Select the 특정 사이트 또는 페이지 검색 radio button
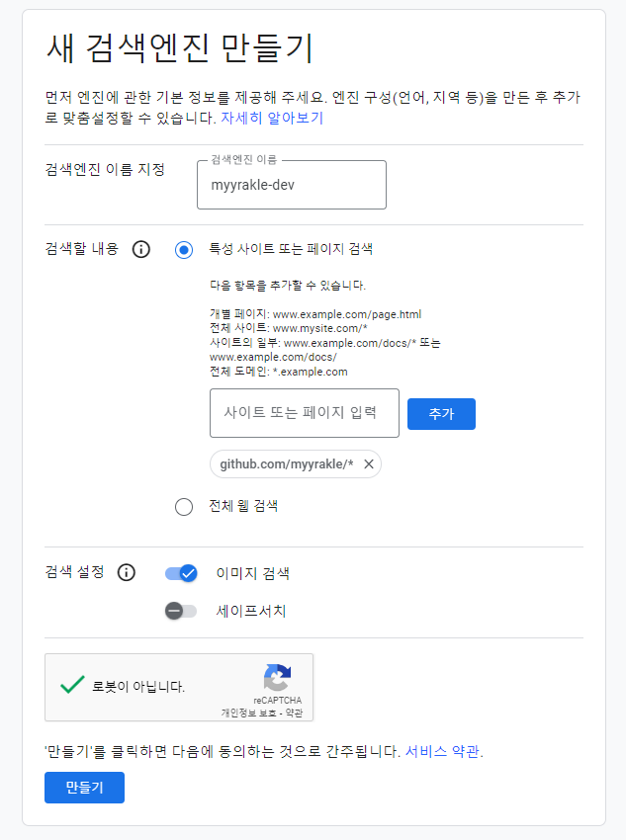626x840 pixels. coord(183,250)
